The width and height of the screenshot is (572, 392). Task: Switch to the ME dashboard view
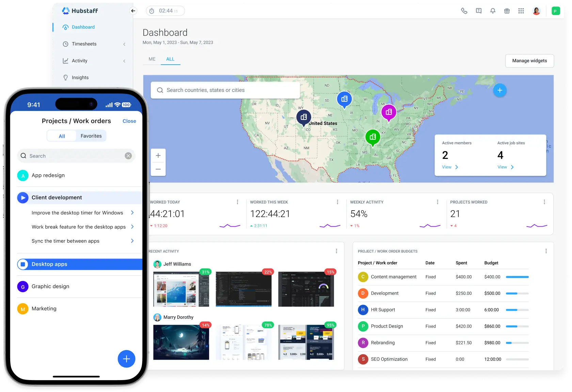point(152,59)
